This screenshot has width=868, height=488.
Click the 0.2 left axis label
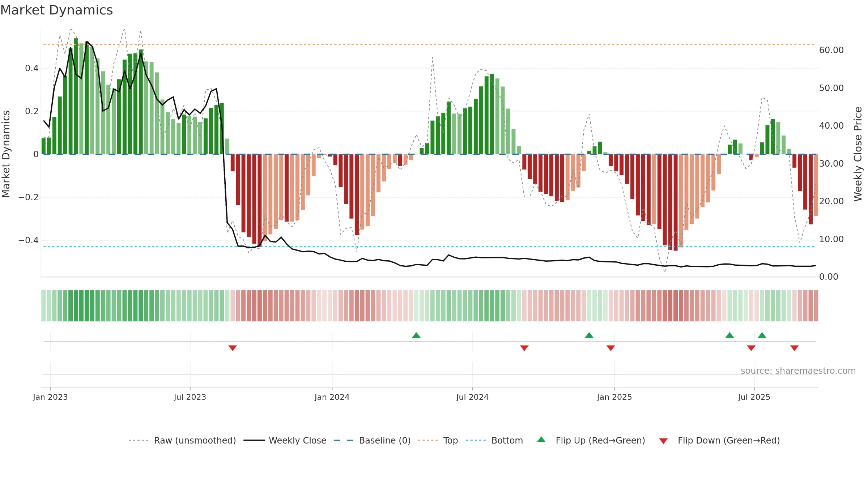32,111
